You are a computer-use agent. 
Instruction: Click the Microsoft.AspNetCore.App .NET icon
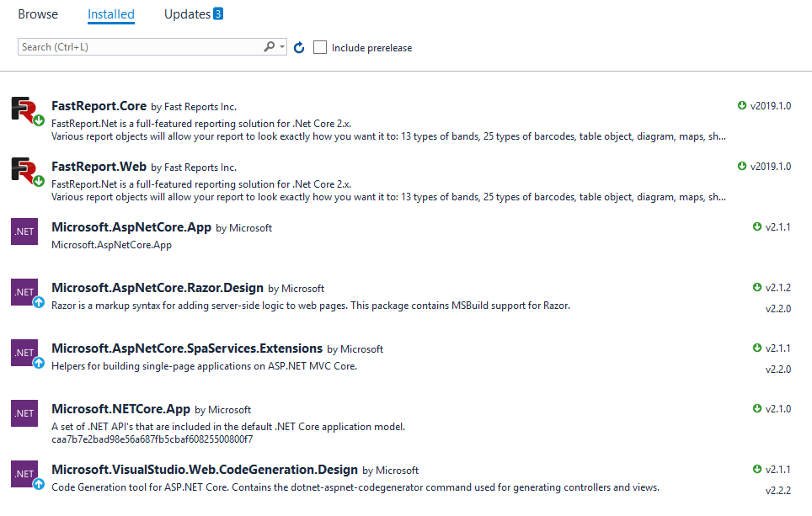(x=24, y=231)
